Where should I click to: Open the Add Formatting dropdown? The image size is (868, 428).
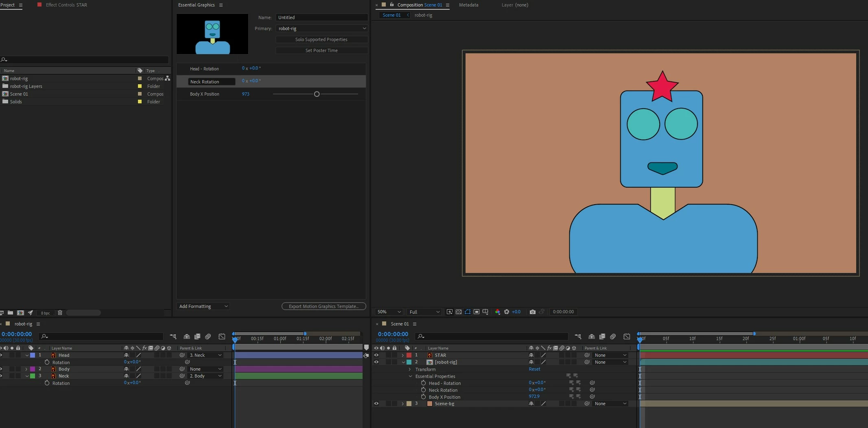tap(203, 306)
